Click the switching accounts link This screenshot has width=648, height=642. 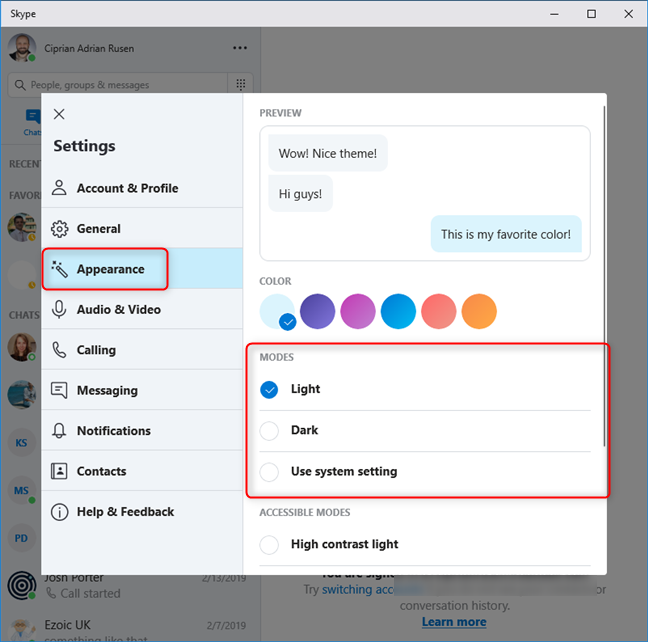[358, 589]
